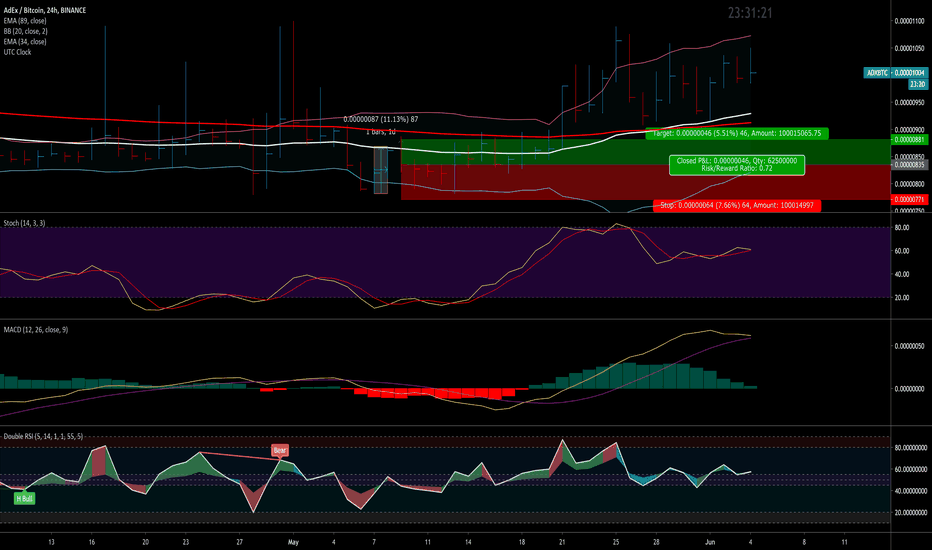The height and width of the screenshot is (550, 932).
Task: Click the 20 date axis label
Action: pyautogui.click(x=145, y=542)
